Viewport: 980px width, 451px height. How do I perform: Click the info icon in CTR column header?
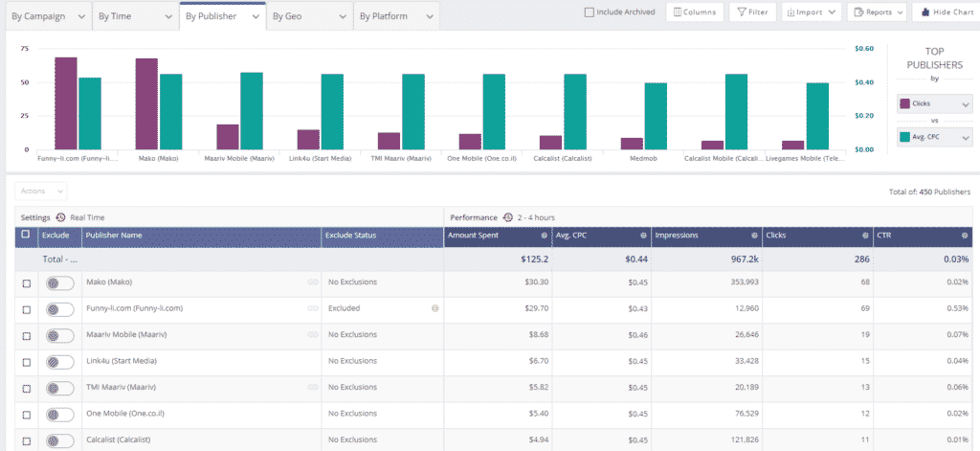pyautogui.click(x=965, y=236)
